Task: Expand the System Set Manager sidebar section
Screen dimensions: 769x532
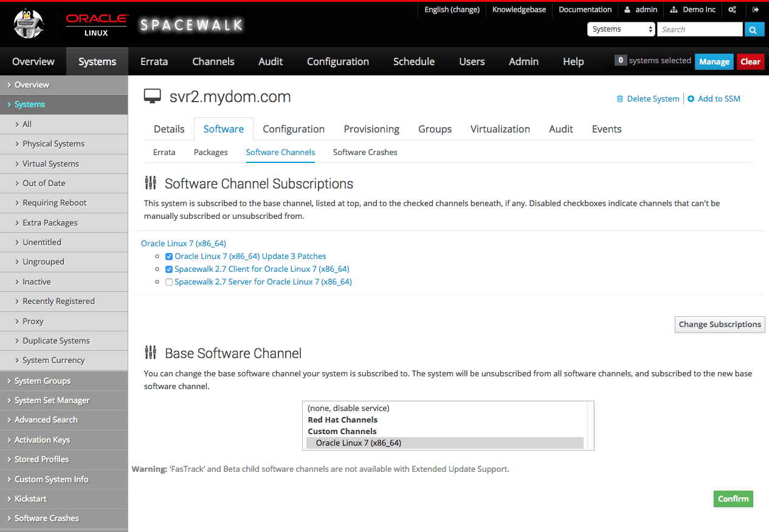Action: pyautogui.click(x=64, y=400)
